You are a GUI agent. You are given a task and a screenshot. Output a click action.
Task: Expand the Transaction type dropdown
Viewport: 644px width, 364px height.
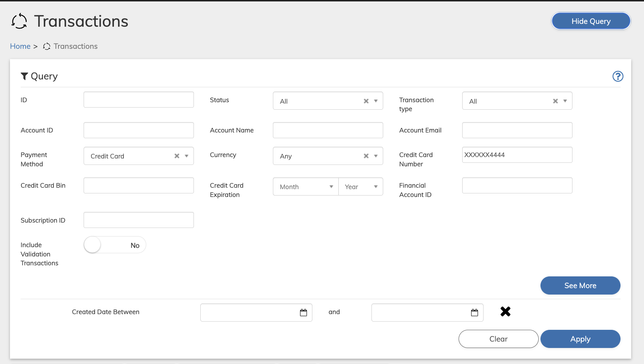[565, 101]
